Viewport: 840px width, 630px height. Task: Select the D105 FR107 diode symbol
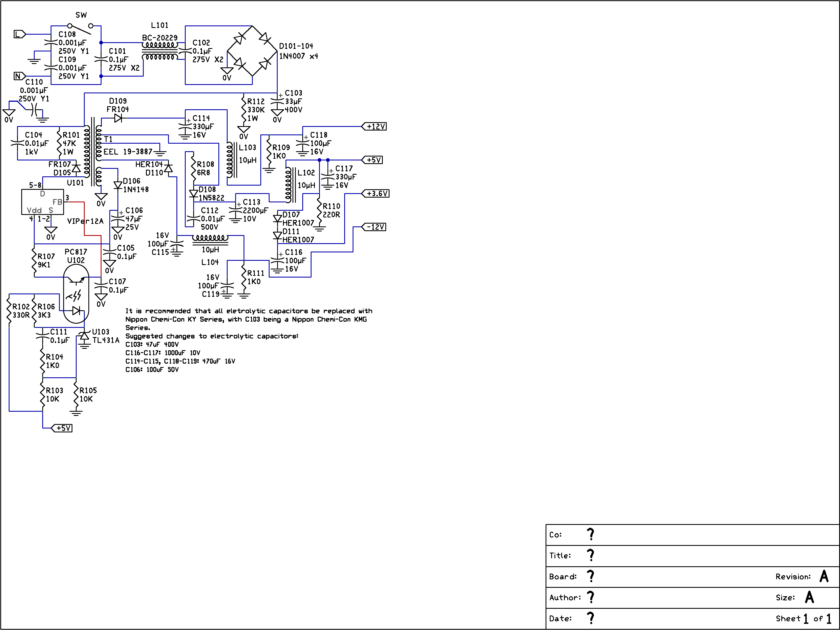pos(76,169)
